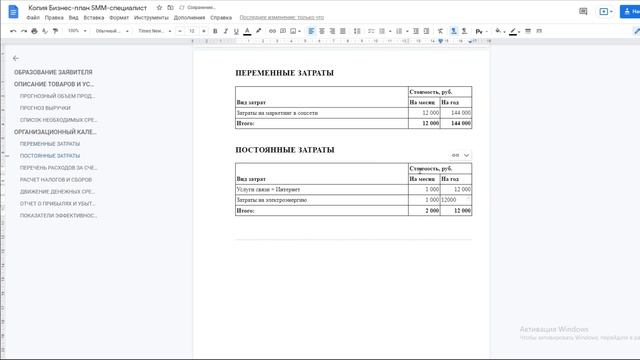Open the Правка menu
640x360 pixels.
click(x=54, y=18)
